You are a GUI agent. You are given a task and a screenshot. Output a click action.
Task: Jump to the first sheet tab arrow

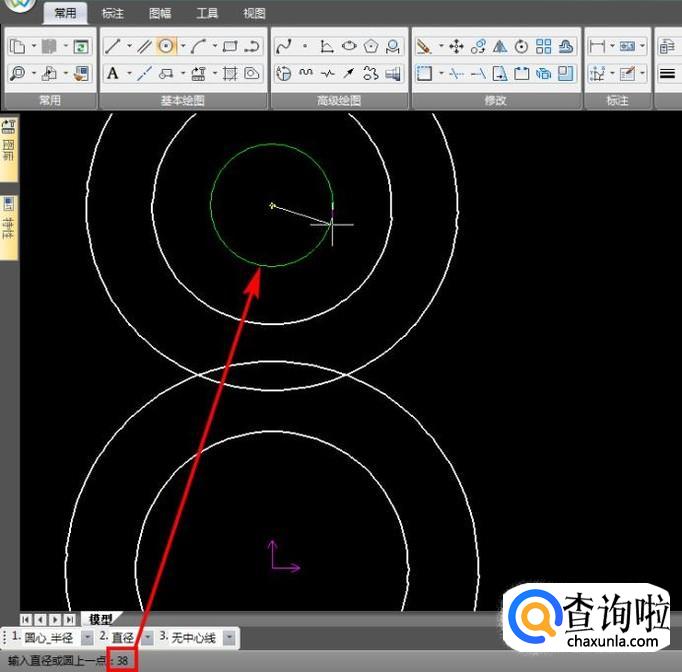pos(27,620)
